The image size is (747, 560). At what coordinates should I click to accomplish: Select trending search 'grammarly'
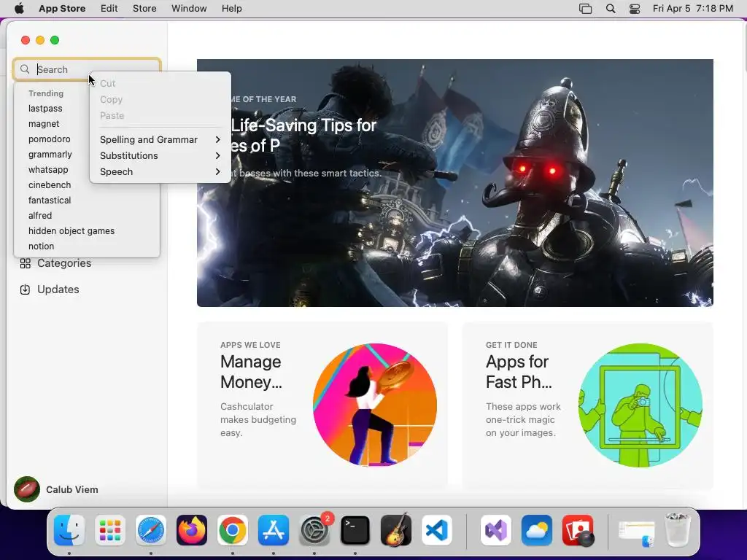[50, 155]
